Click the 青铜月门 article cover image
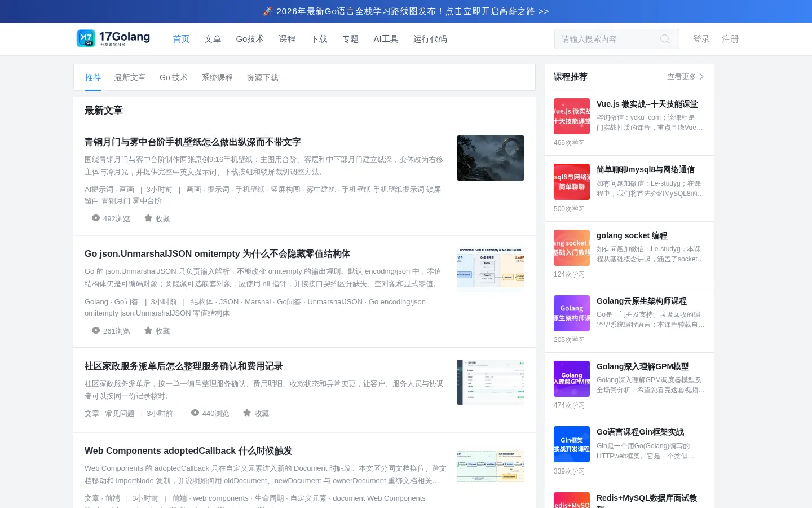812x508 pixels. point(491,158)
